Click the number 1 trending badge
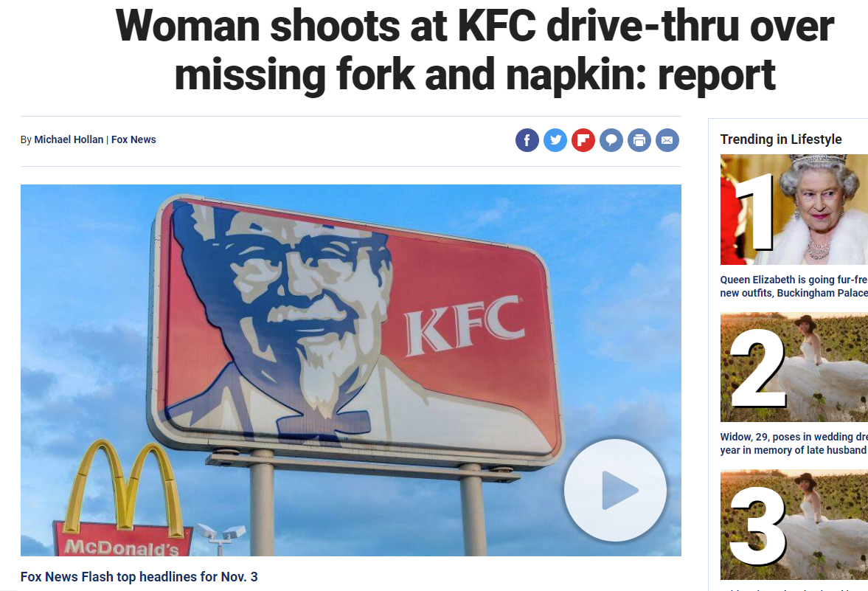 point(755,210)
